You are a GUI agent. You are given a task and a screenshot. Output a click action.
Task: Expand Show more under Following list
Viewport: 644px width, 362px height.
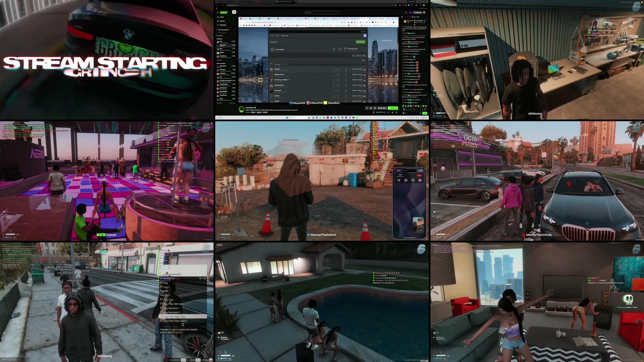pos(219,60)
